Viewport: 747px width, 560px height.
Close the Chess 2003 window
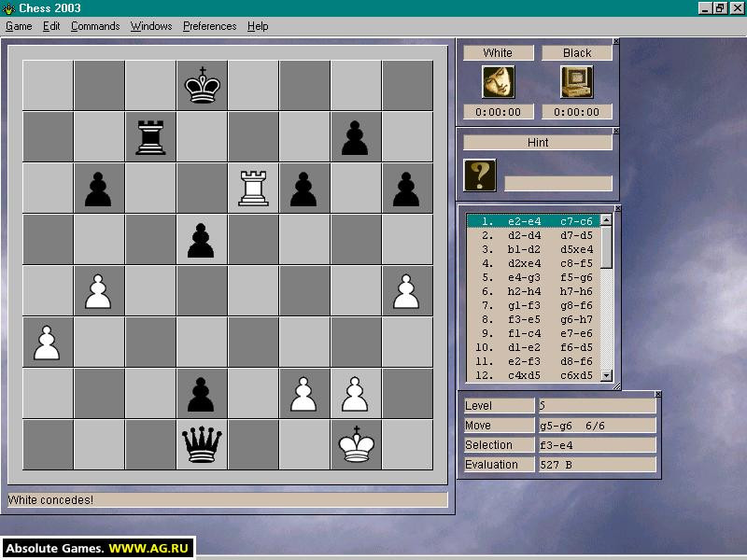click(736, 8)
